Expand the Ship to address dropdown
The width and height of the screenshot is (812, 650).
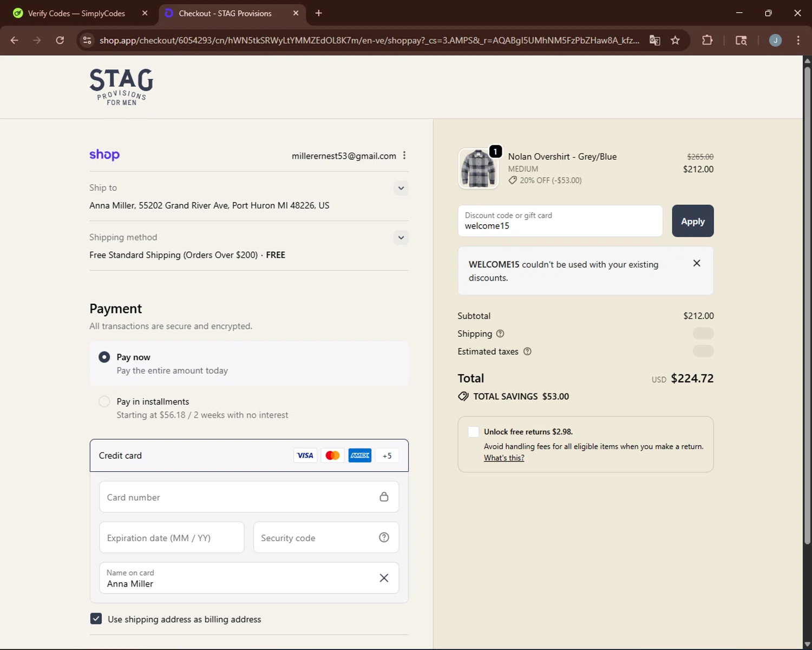[x=401, y=188]
